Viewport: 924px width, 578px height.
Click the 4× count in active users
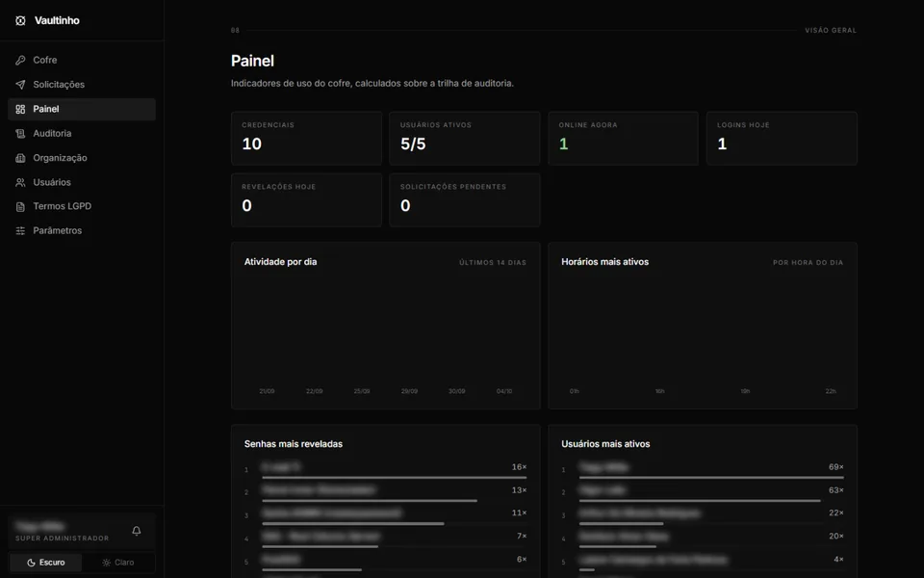[838, 559]
